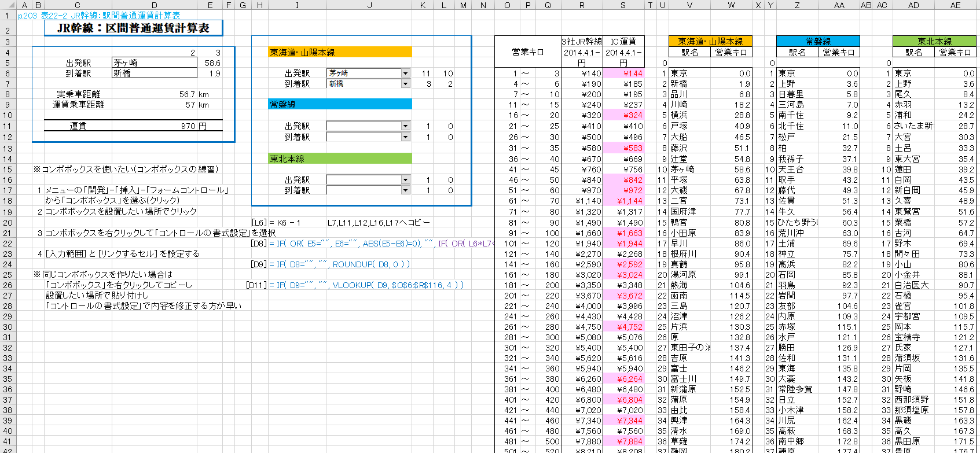980x453 pixels.
Task: Expand the 東北本線 到着駅 combo box
Action: [x=405, y=190]
